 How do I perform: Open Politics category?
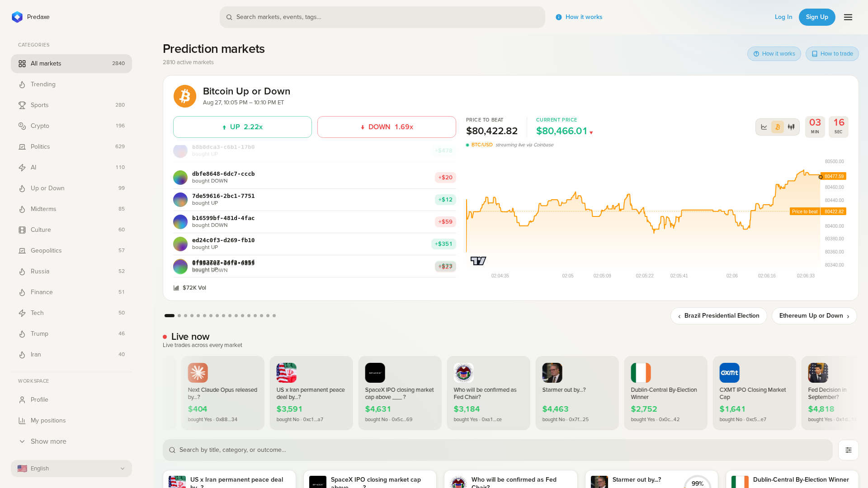71,147
